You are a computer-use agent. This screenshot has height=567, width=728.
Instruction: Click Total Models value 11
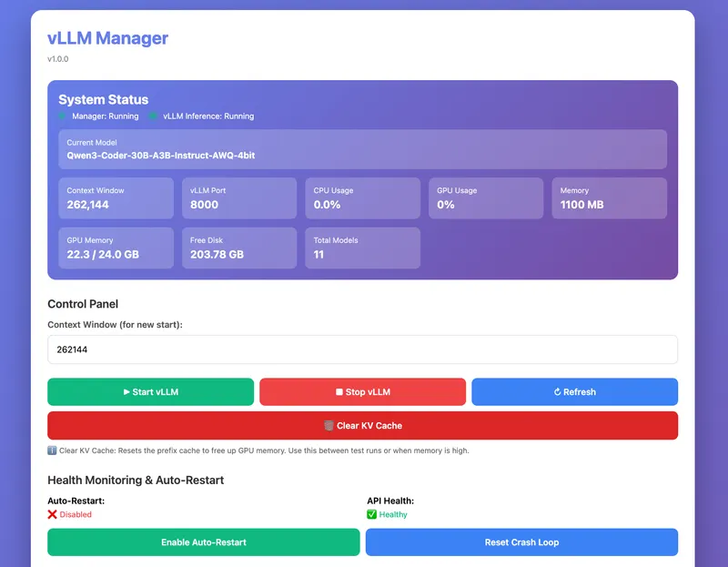tap(318, 255)
